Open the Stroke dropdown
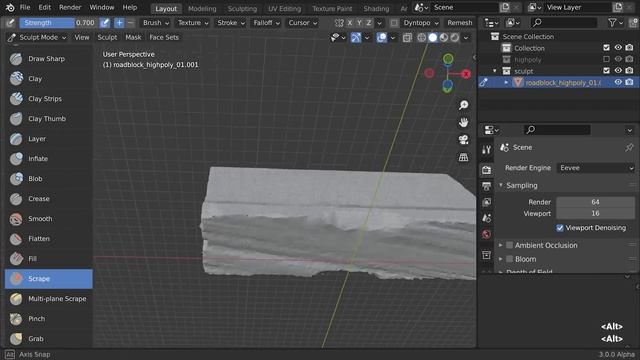Screen dimensions: 640x360 pyautogui.click(x=231, y=23)
